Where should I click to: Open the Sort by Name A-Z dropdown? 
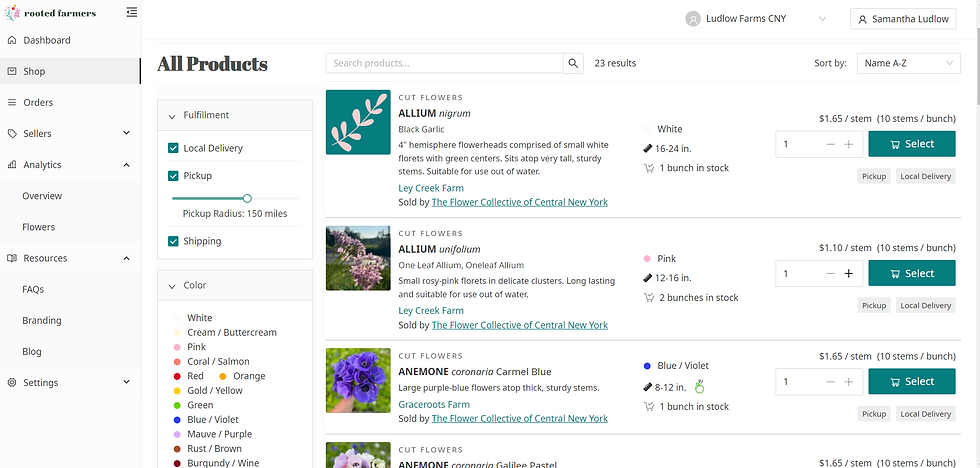908,63
